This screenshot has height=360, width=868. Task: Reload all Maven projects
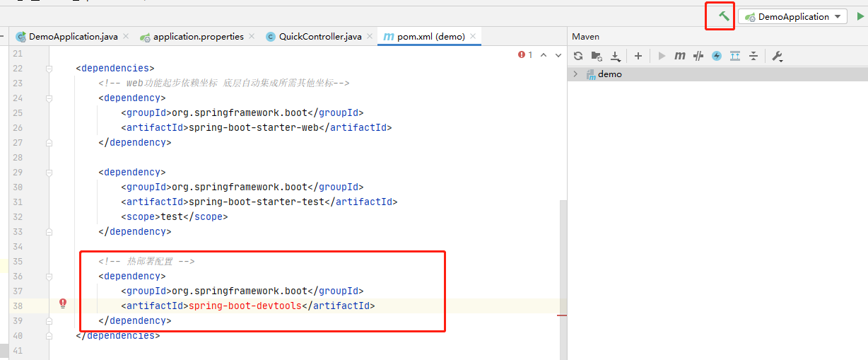578,56
